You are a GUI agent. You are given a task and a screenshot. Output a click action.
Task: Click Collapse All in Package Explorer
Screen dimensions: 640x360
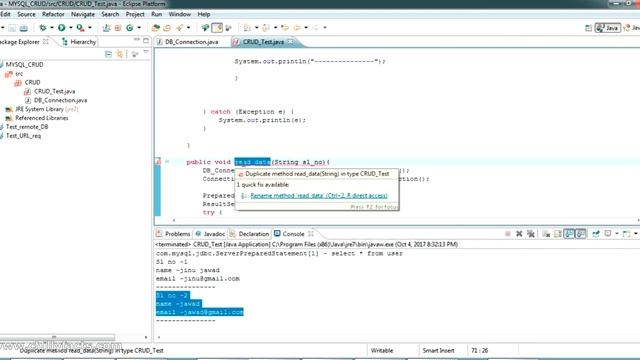click(108, 54)
